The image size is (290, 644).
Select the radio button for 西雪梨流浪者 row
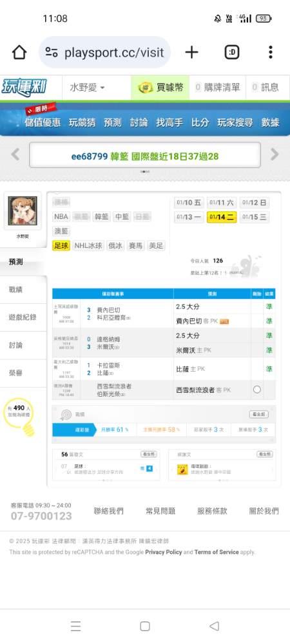click(257, 390)
